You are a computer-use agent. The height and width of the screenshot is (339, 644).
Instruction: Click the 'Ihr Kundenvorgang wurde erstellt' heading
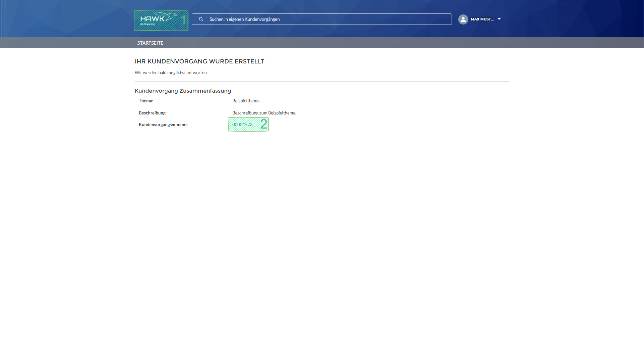coord(199,61)
